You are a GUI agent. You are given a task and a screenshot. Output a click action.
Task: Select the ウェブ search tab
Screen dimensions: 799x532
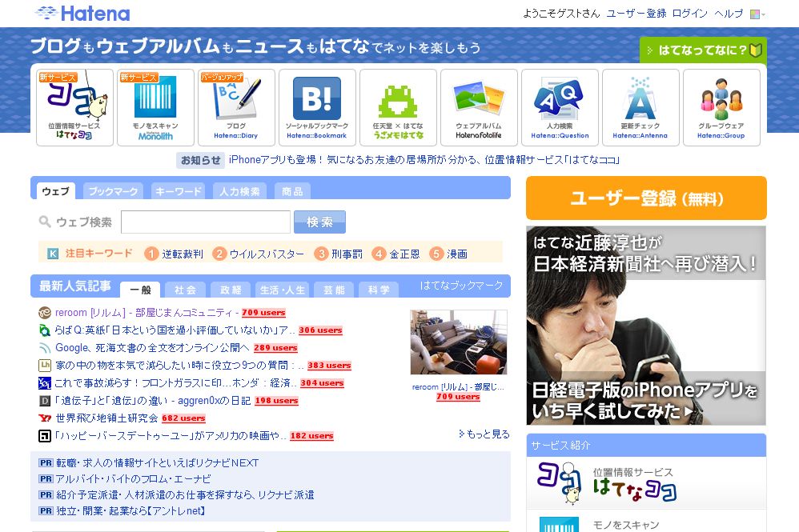coord(55,191)
